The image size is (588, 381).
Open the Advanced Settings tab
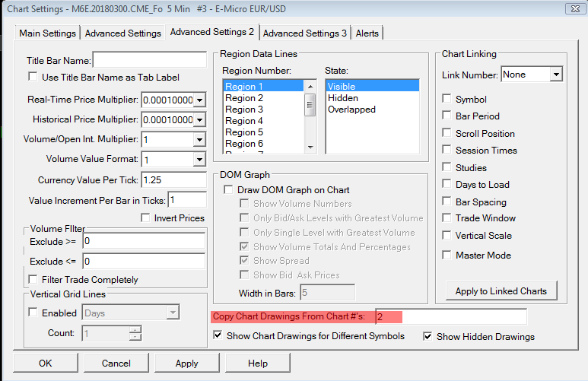tap(123, 33)
